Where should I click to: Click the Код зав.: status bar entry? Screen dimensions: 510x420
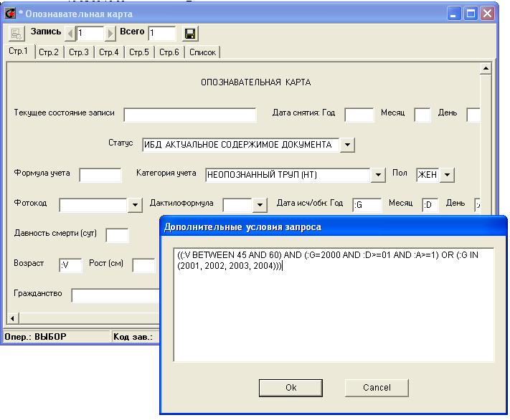click(x=136, y=336)
